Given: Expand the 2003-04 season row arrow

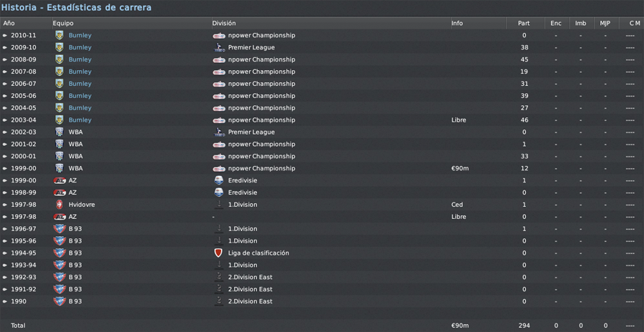Looking at the screenshot, I should point(5,120).
